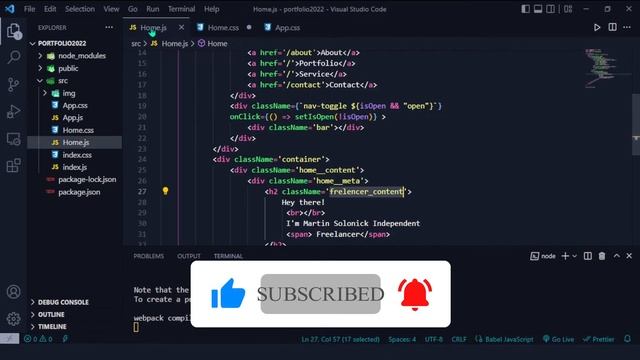Open the File menu
The width and height of the screenshot is (640, 360).
pos(29,9)
